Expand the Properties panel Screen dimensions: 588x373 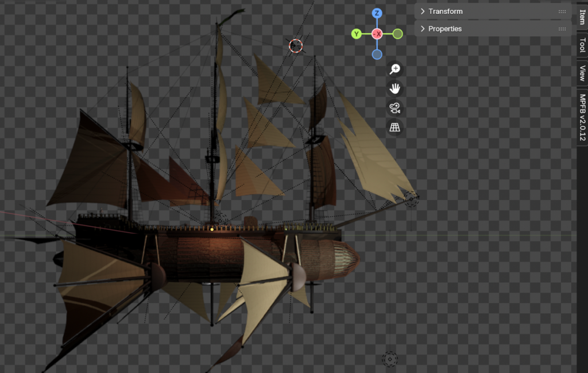pos(446,29)
